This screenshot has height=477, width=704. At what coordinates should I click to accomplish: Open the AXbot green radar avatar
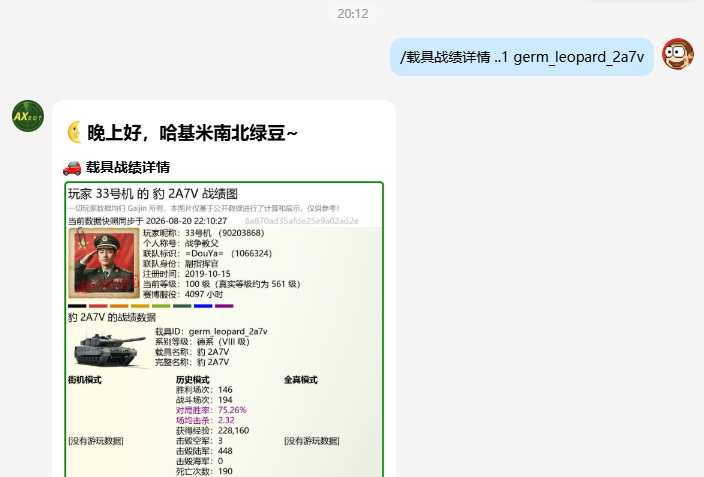28,116
